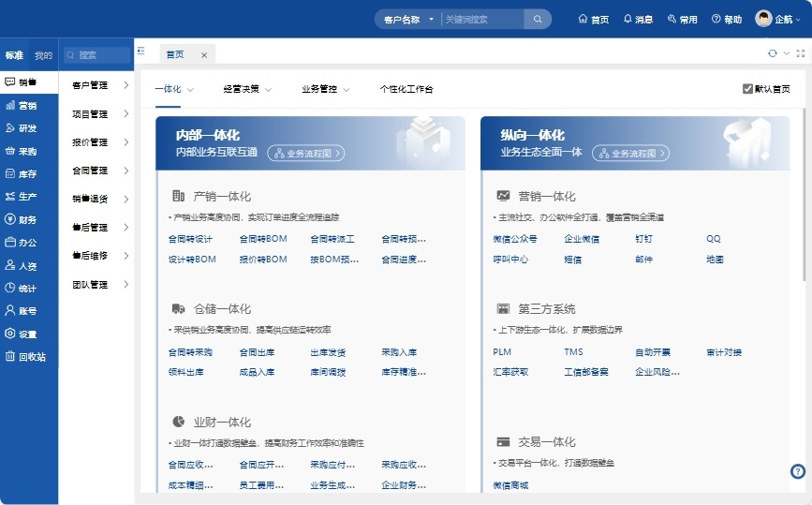Screen dimensions: 812x505
Task: Open the 成品入库 link
Action: (257, 372)
